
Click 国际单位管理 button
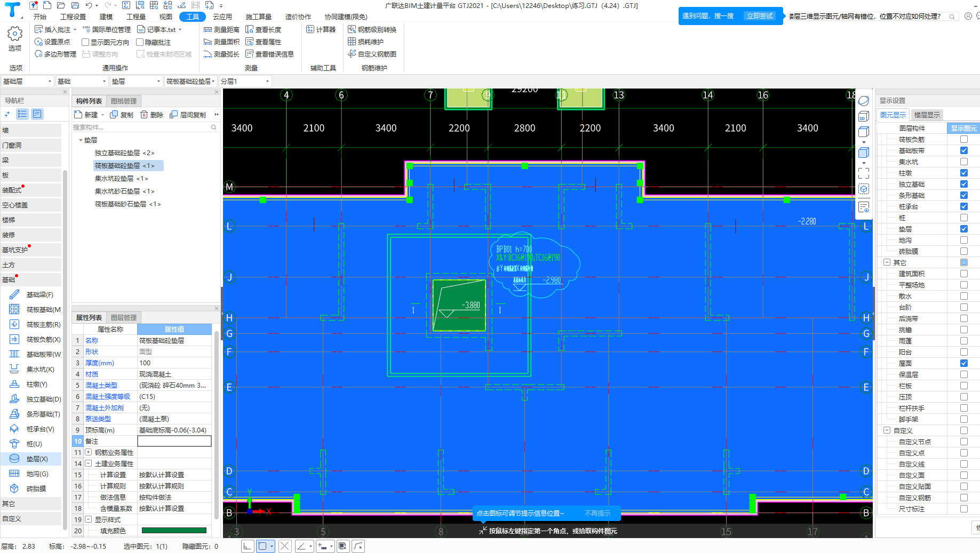click(107, 29)
